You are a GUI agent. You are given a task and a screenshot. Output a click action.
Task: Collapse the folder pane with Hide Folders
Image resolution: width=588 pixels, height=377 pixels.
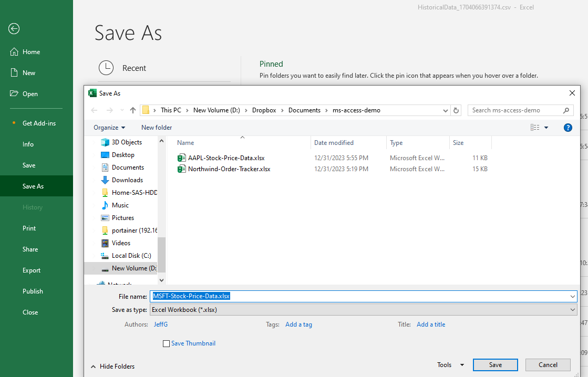click(112, 366)
